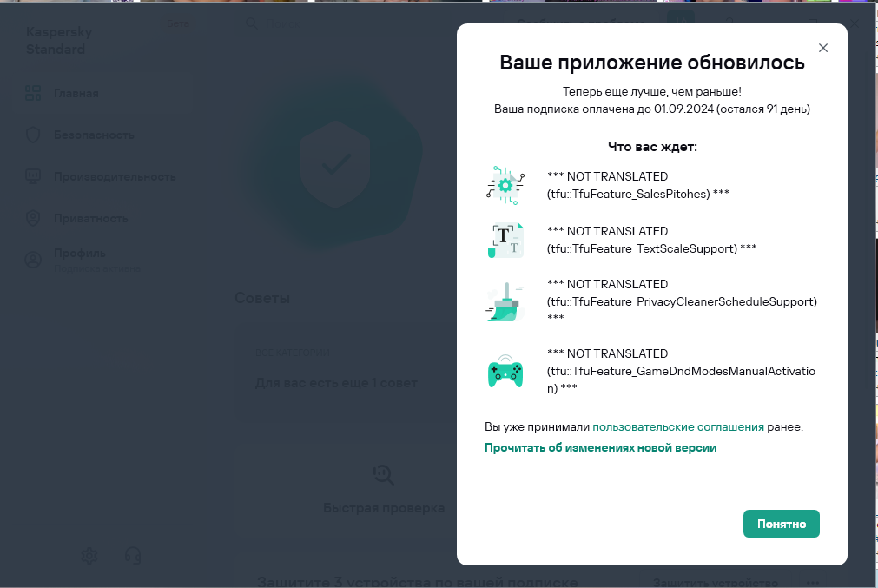Click the subscription paid-until 01.09.2024 text
This screenshot has width=878, height=588.
pyautogui.click(x=652, y=109)
